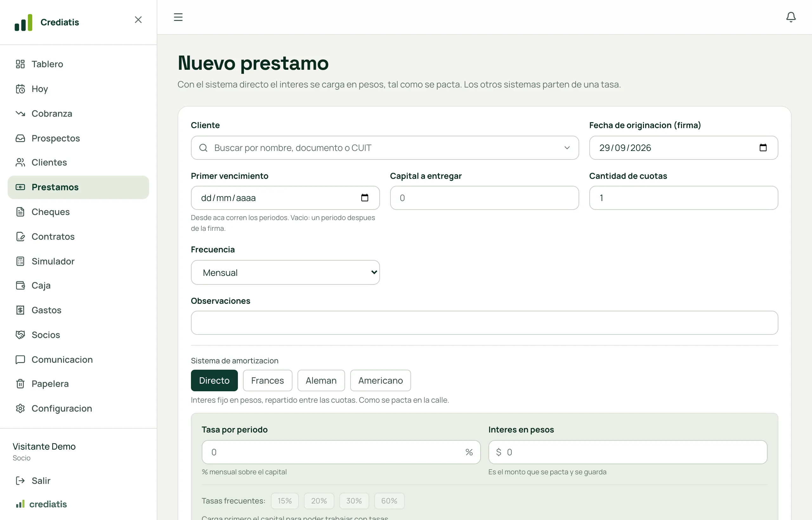Click the Prospectos inbox icon
812x520 pixels.
20,138
